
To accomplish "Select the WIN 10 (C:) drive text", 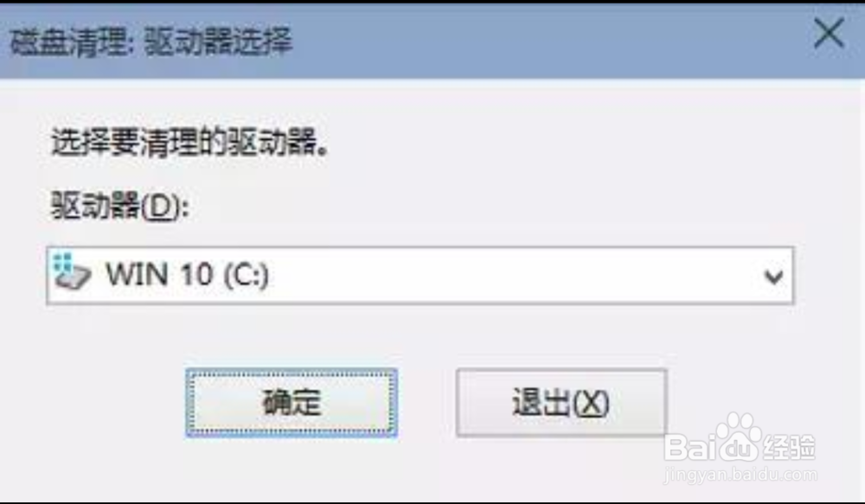I will 187,274.
